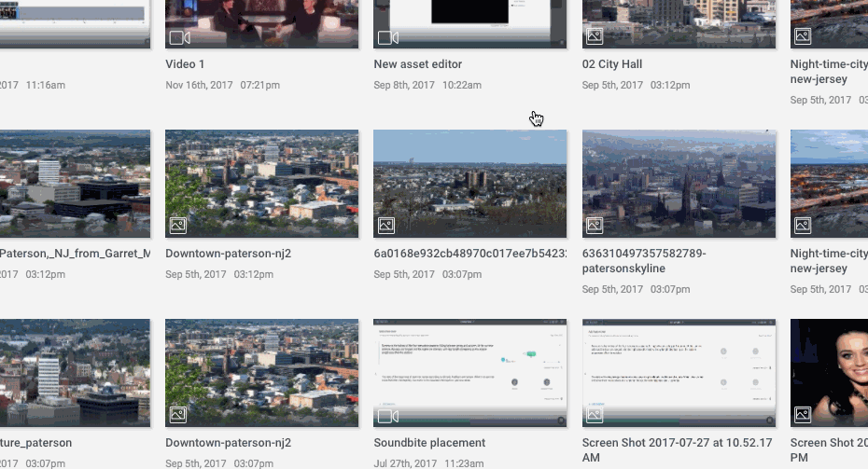Click the image type icon on 02 City Hall
The width and height of the screenshot is (868, 469).
tap(595, 36)
